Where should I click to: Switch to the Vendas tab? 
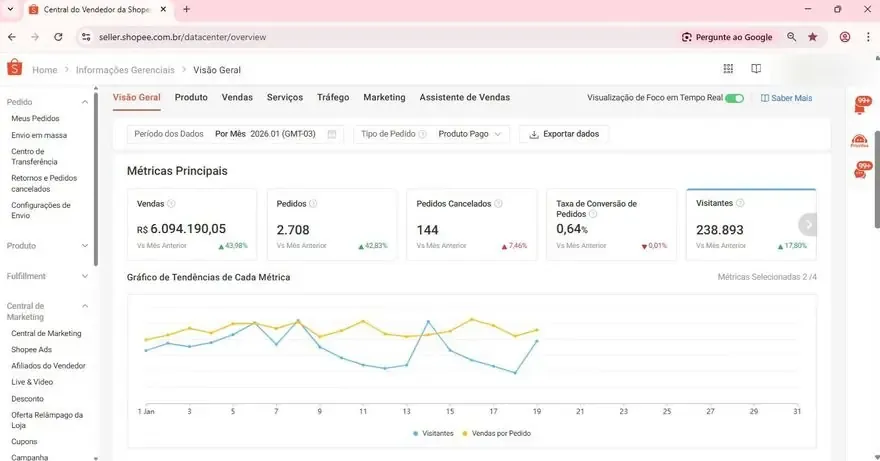coord(237,97)
